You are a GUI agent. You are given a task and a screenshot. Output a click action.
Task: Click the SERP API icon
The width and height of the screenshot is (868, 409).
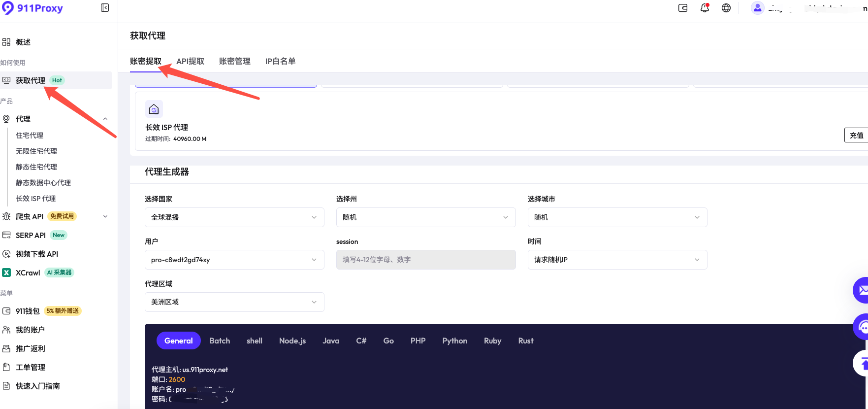tap(6, 235)
